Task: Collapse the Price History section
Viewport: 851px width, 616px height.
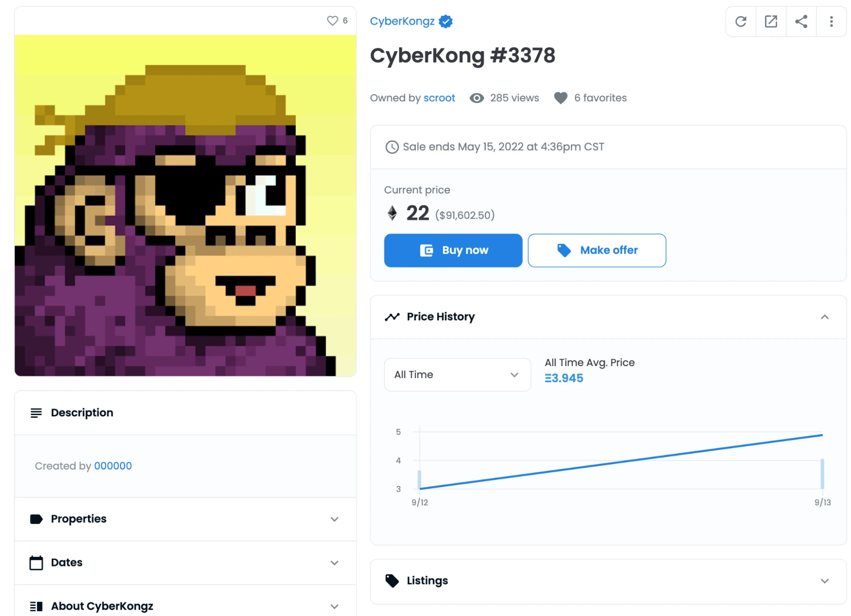Action: pyautogui.click(x=824, y=317)
